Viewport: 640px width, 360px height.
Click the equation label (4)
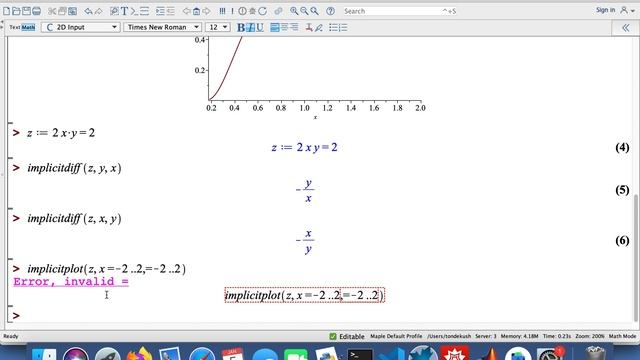pyautogui.click(x=622, y=147)
